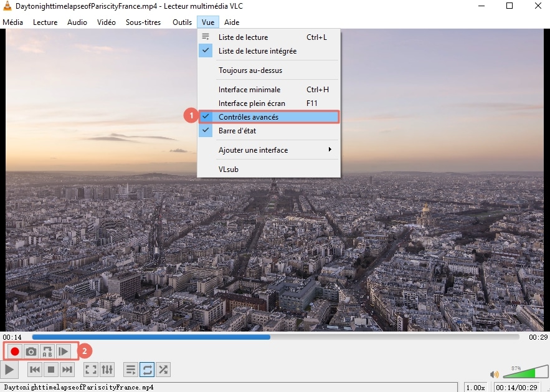The image size is (550, 392).
Task: Click remaining time label 00:29
Action: [538, 337]
